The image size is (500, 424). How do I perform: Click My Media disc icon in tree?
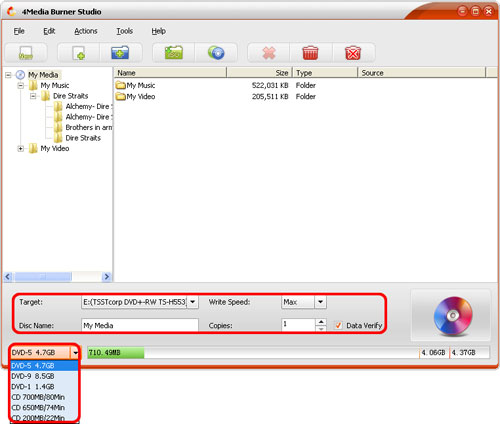click(x=21, y=75)
